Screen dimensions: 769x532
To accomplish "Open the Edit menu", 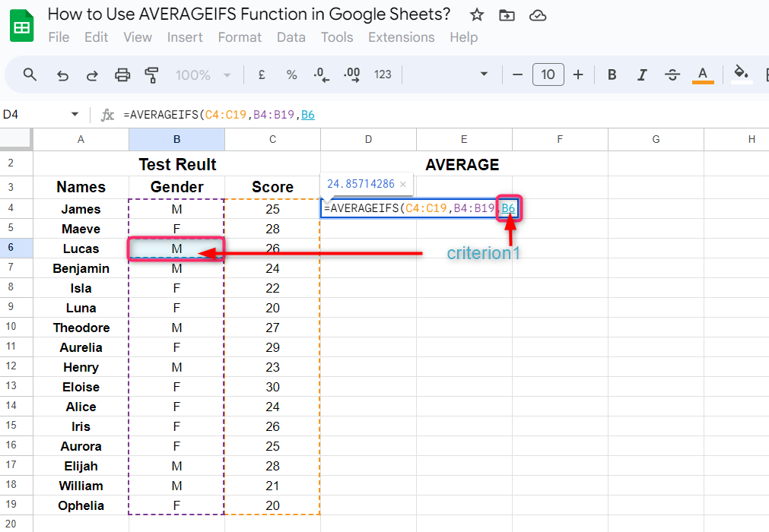I will pyautogui.click(x=96, y=37).
